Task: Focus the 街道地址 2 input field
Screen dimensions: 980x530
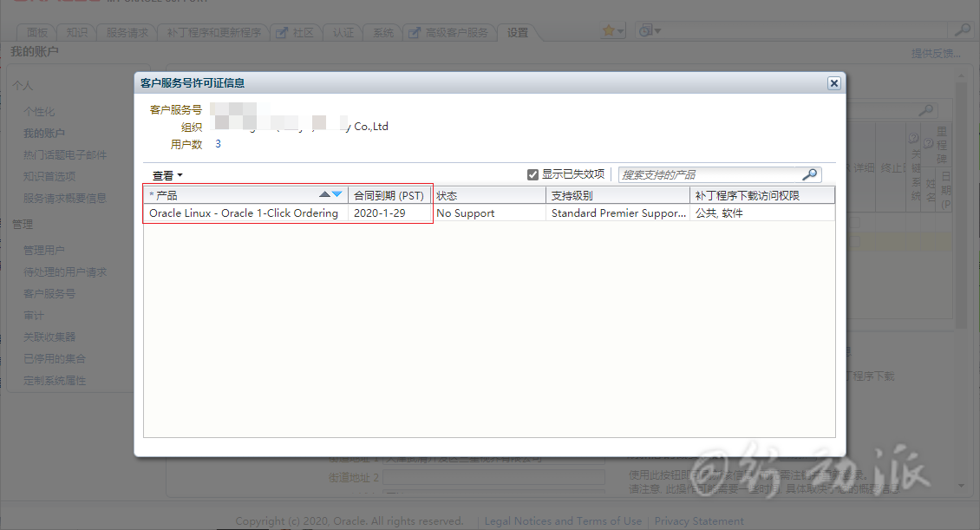Action: click(493, 477)
